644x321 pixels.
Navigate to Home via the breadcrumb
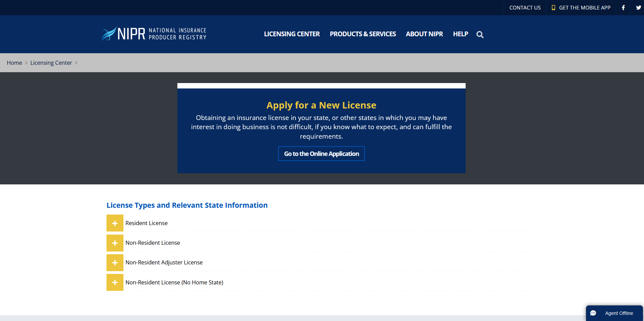click(14, 63)
